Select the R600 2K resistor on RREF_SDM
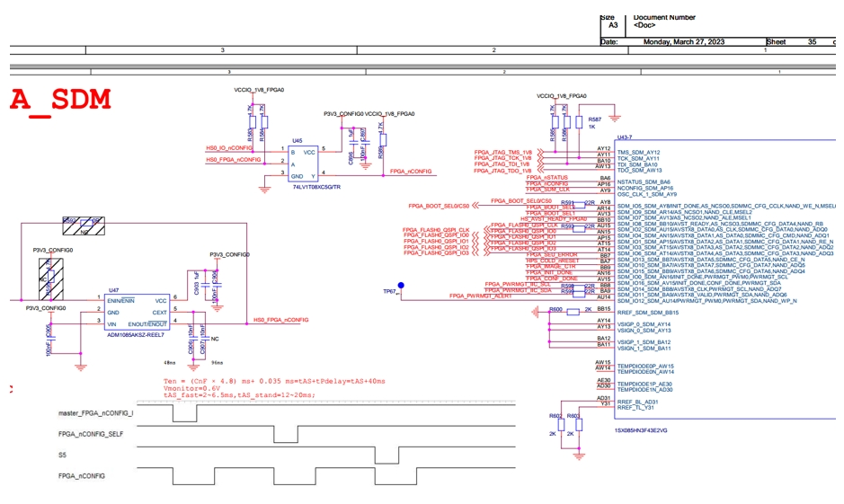The height and width of the screenshot is (504, 844). (573, 312)
